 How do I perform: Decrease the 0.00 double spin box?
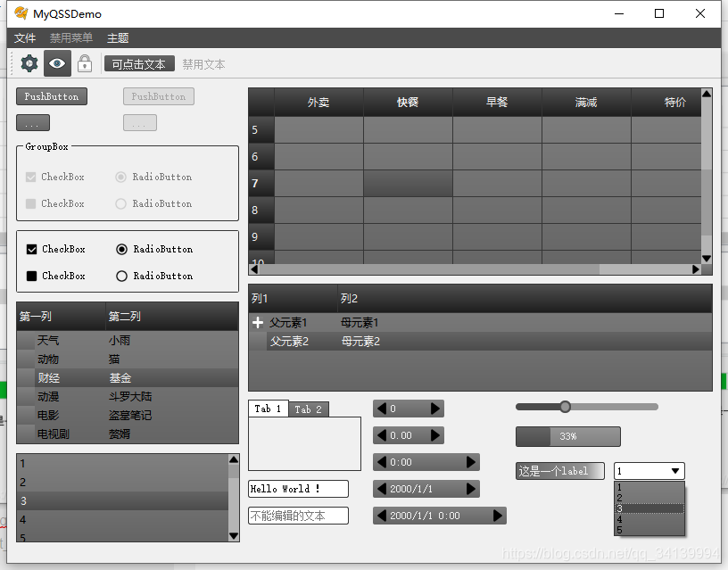pyautogui.click(x=382, y=435)
